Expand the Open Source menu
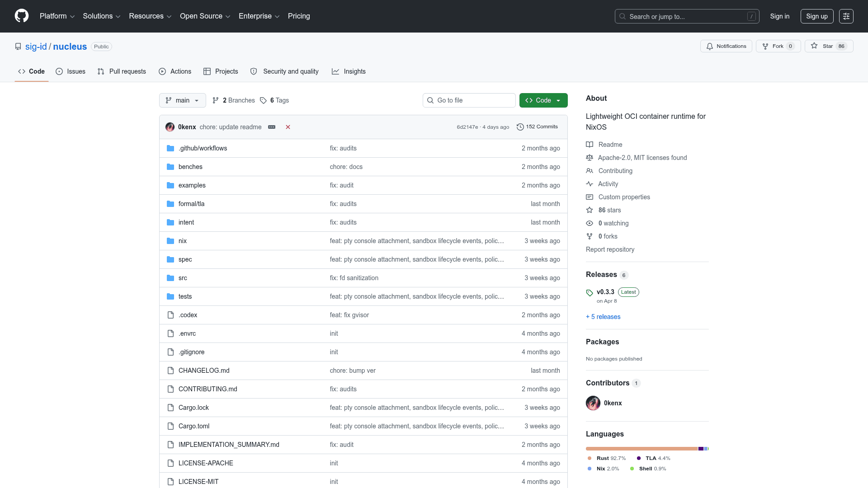The image size is (868, 488). pyautogui.click(x=205, y=16)
